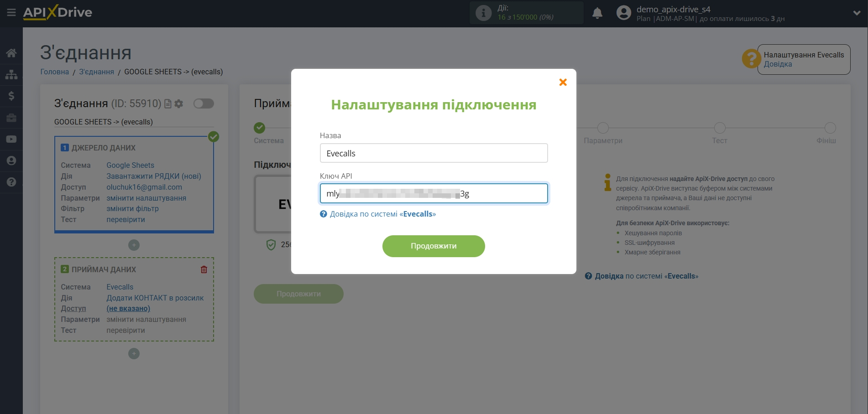868x414 pixels.
Task: Click the Ключ API input field
Action: 434,193
